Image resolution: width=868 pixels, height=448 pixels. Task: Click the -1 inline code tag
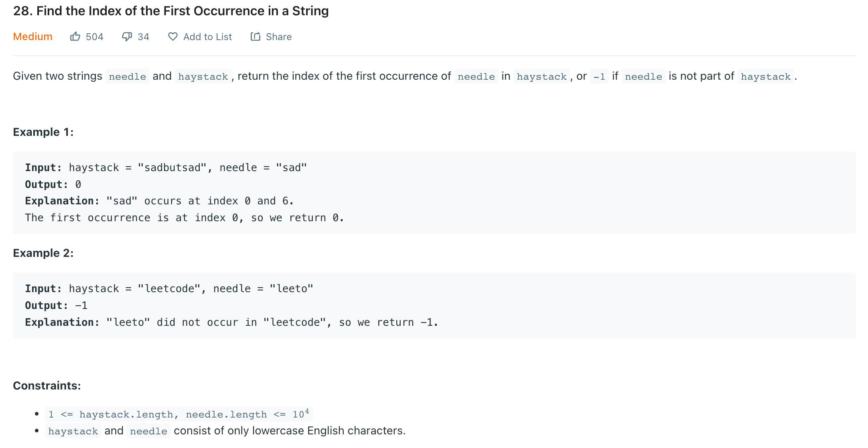click(x=599, y=76)
